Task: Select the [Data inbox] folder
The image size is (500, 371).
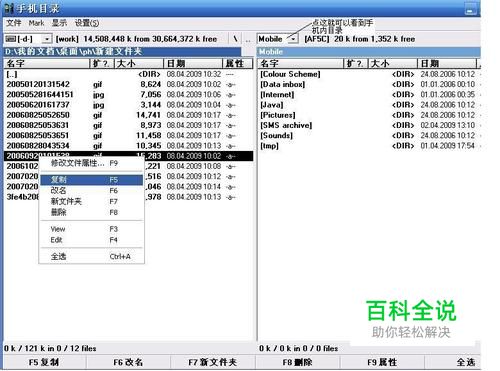Action: (369, 84)
